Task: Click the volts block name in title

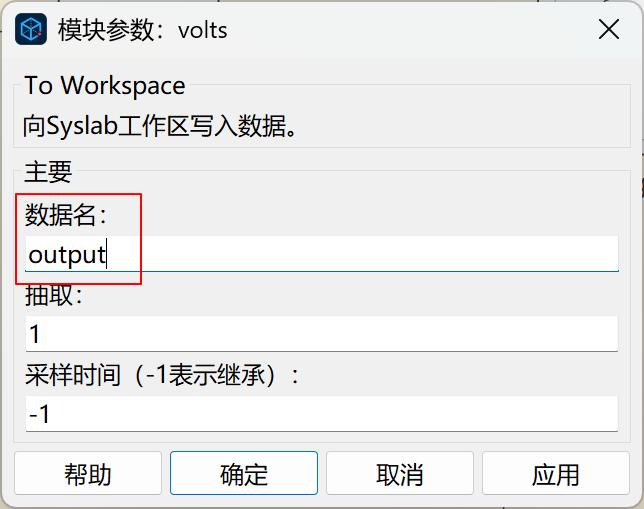Action: 202,30
